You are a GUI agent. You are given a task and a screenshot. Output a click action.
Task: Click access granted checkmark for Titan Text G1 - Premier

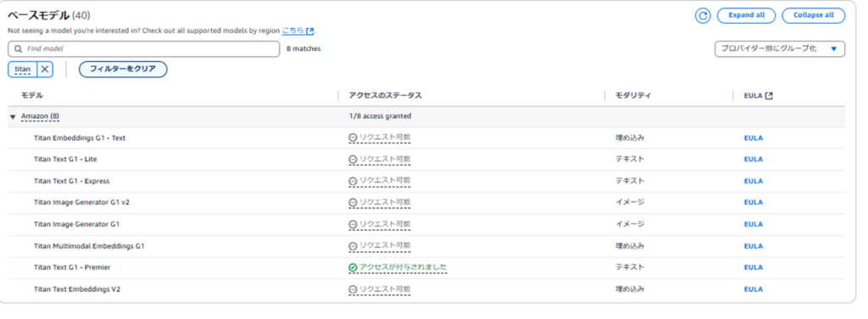pyautogui.click(x=353, y=267)
